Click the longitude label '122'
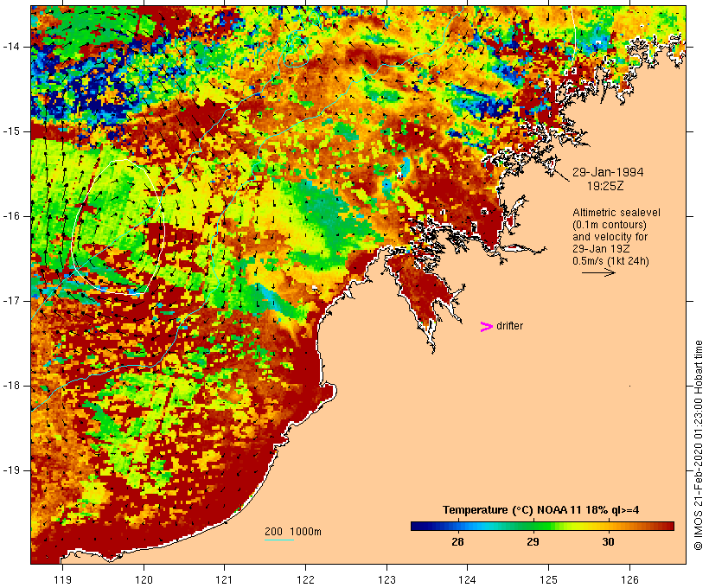Viewport: 709px width, 588px height. click(x=306, y=579)
